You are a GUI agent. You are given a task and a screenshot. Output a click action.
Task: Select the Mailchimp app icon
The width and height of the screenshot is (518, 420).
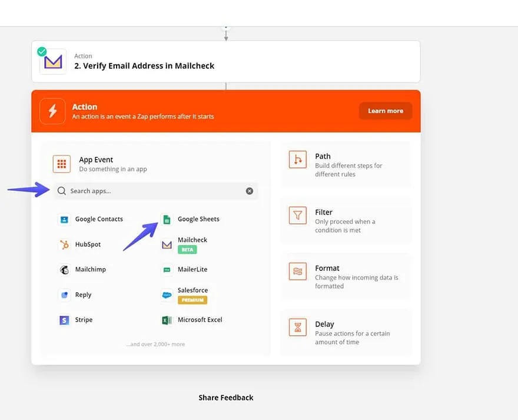click(x=64, y=269)
